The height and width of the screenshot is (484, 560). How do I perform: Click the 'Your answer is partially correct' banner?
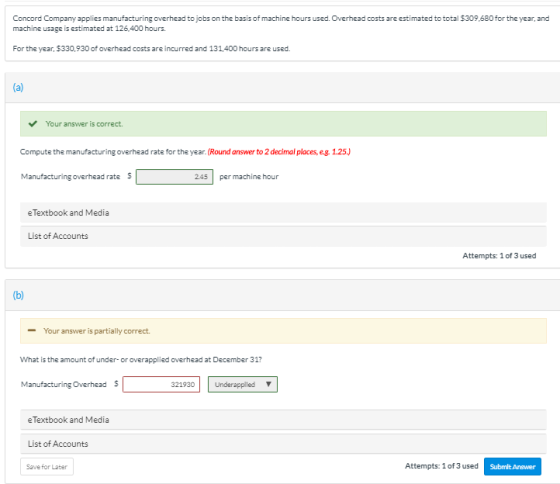[x=283, y=331]
